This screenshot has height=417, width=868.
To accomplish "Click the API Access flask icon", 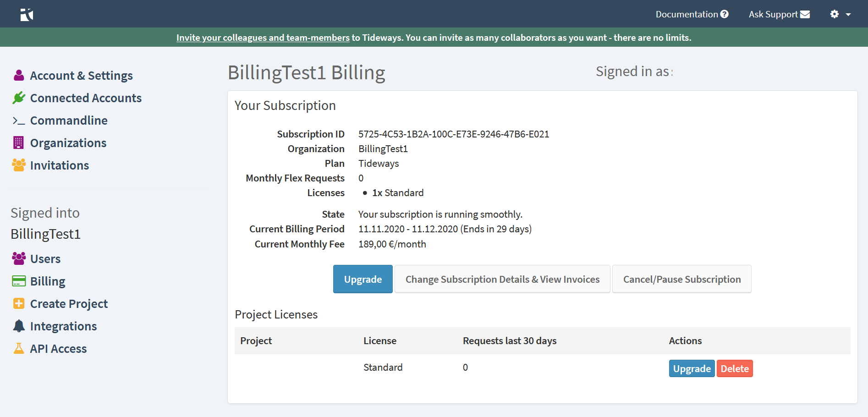I will pyautogui.click(x=19, y=348).
